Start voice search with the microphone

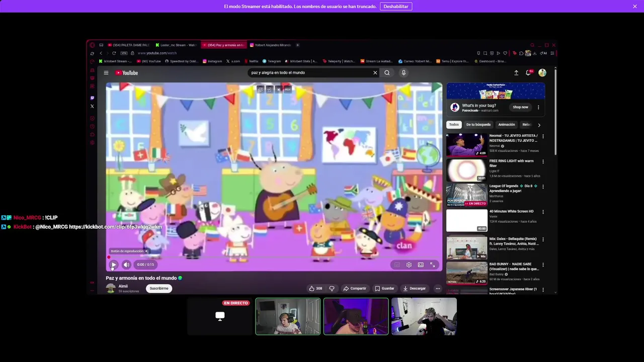point(404,73)
